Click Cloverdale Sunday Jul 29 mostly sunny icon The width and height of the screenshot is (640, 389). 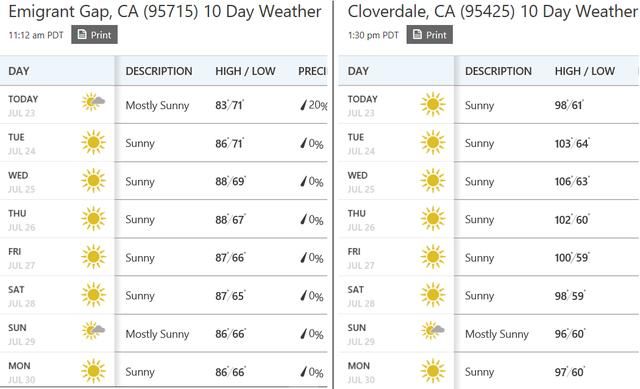[x=433, y=330]
